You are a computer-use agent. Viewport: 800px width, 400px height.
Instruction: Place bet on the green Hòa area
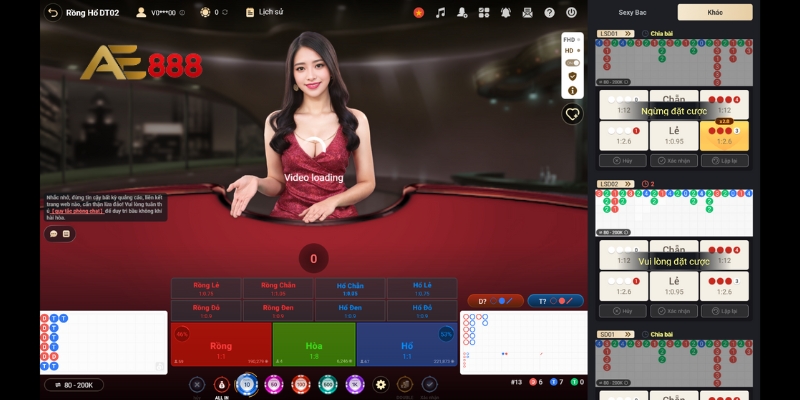(x=314, y=344)
